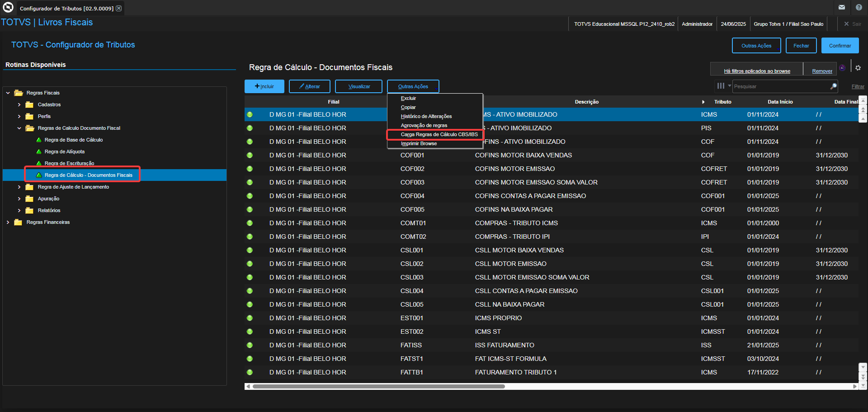Click the Alterar button
Viewport: 868px width, 412px height.
(310, 86)
